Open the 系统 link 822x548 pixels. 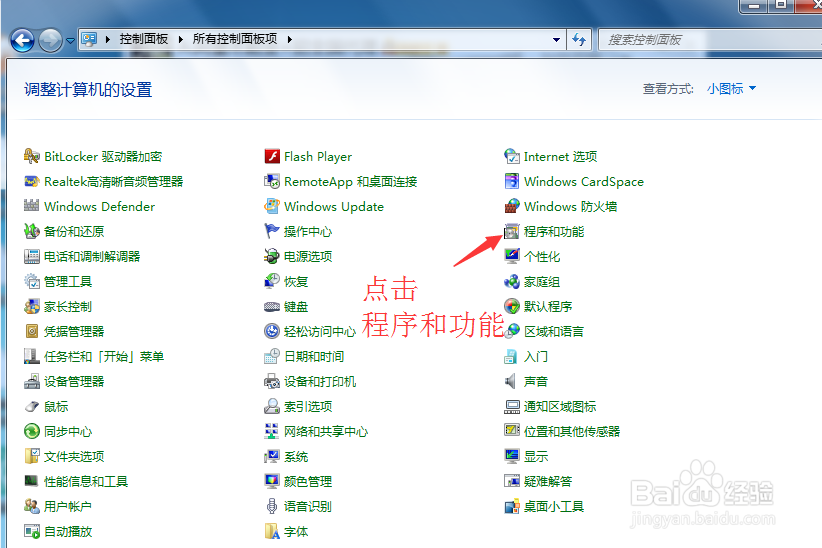pyautogui.click(x=296, y=456)
